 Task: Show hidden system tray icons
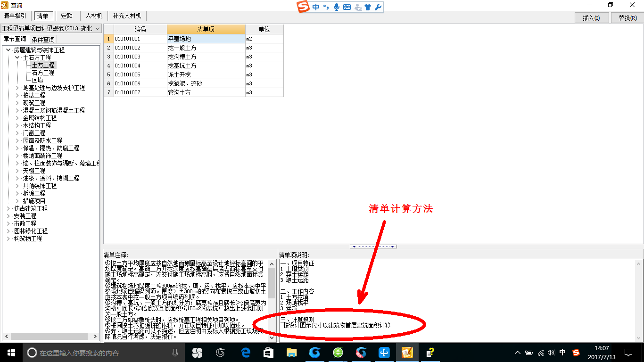click(518, 352)
